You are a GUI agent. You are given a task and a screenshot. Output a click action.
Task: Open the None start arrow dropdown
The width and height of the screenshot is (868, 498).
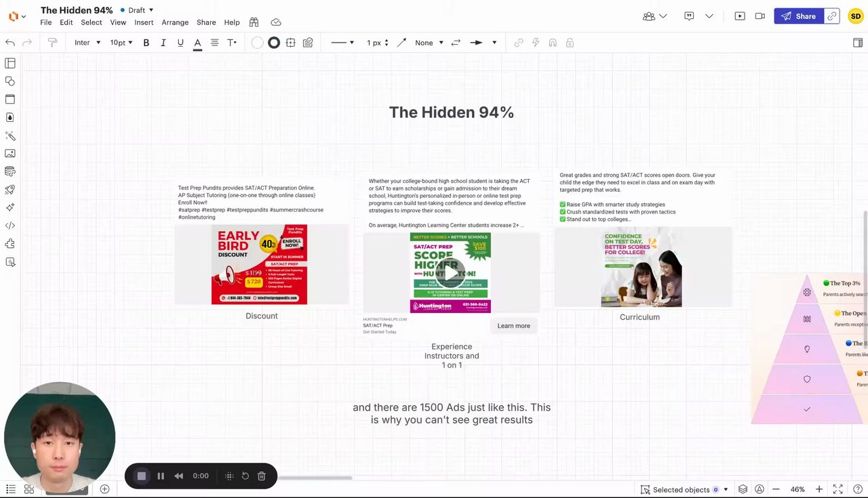point(429,43)
